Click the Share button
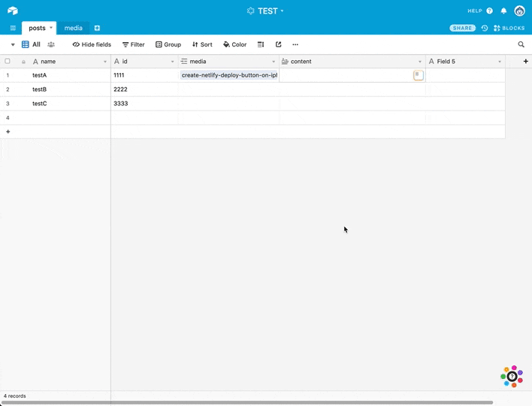Viewport: 532px width, 406px height. [462, 28]
